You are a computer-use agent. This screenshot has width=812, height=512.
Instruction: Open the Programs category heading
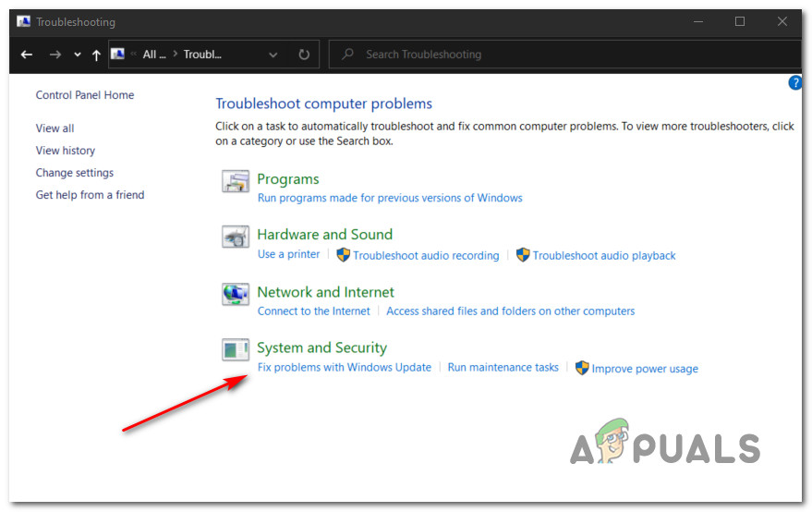click(288, 178)
